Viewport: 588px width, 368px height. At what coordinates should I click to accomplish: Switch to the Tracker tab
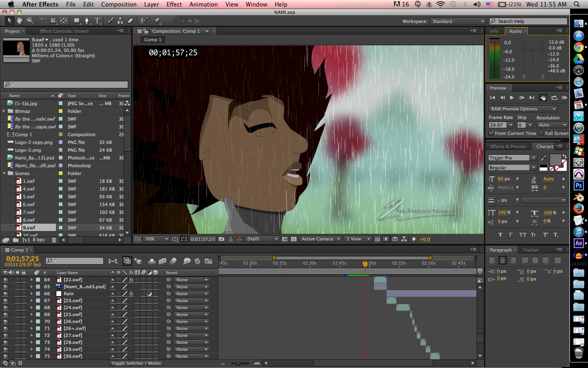coord(531,250)
